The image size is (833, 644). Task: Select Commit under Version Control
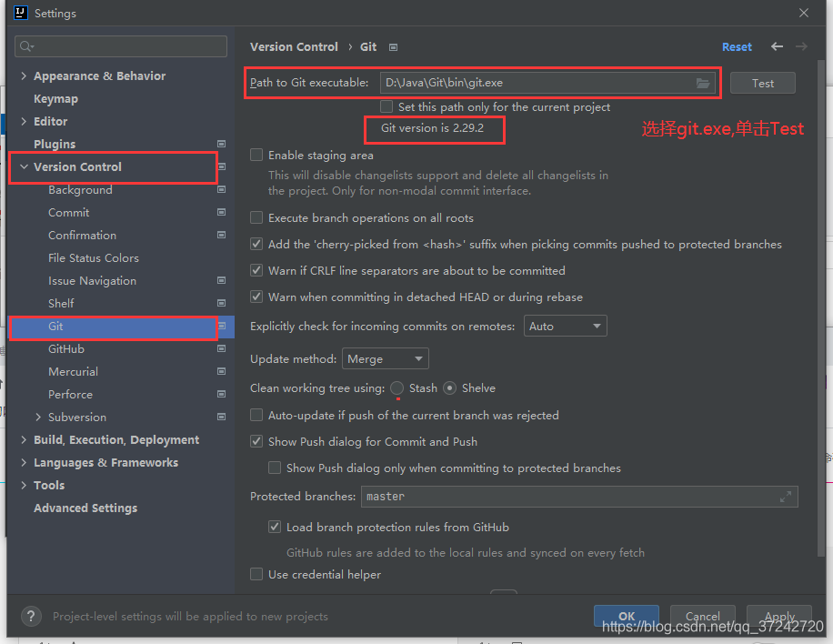pos(68,213)
